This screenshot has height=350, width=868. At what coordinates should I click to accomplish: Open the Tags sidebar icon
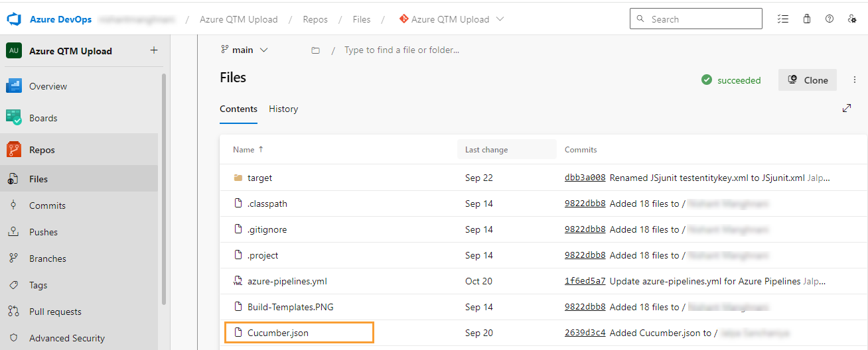click(13, 285)
